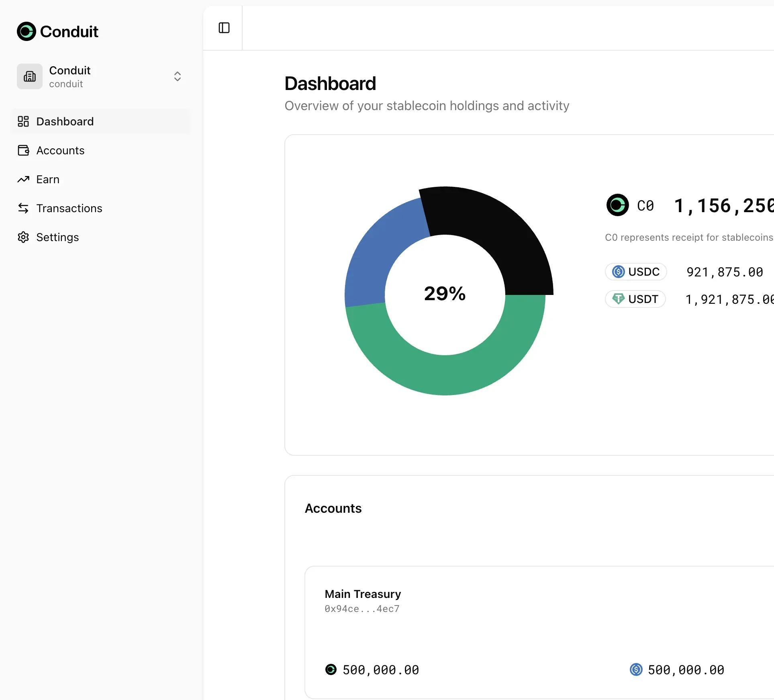Open Settings via the gear icon
This screenshot has height=700, width=774.
[x=23, y=237]
